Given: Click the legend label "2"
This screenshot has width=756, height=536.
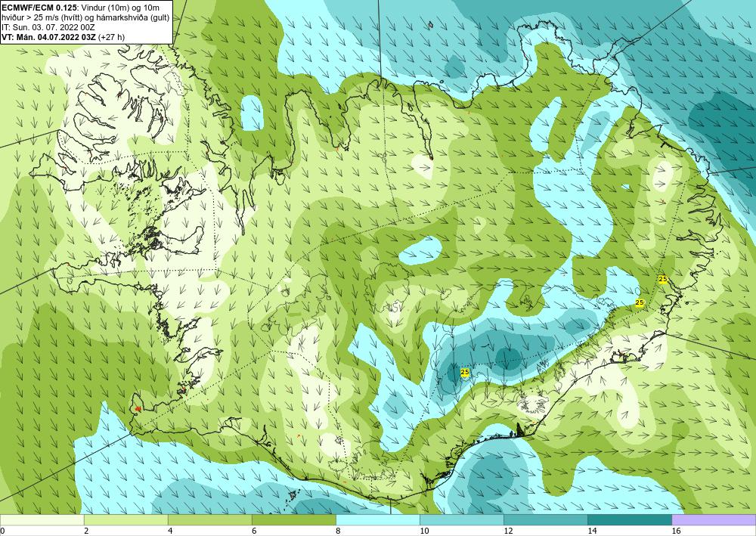Looking at the screenshot, I should click(x=85, y=531).
